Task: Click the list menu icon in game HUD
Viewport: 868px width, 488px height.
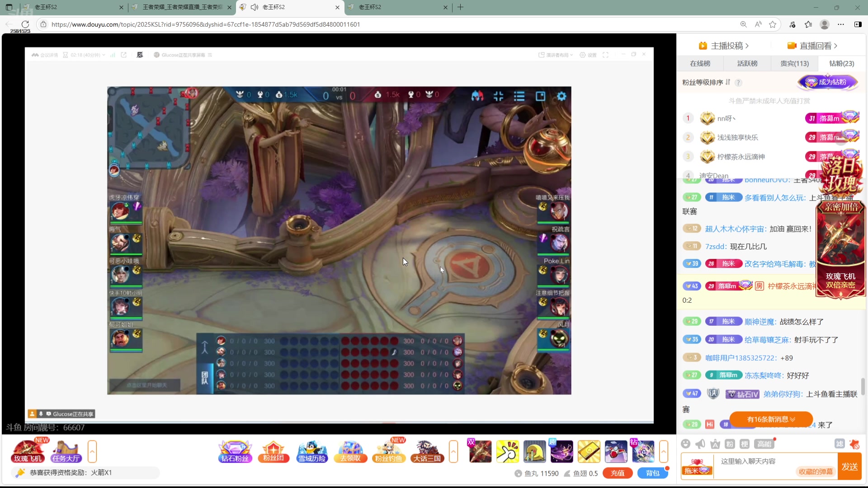Action: point(519,96)
